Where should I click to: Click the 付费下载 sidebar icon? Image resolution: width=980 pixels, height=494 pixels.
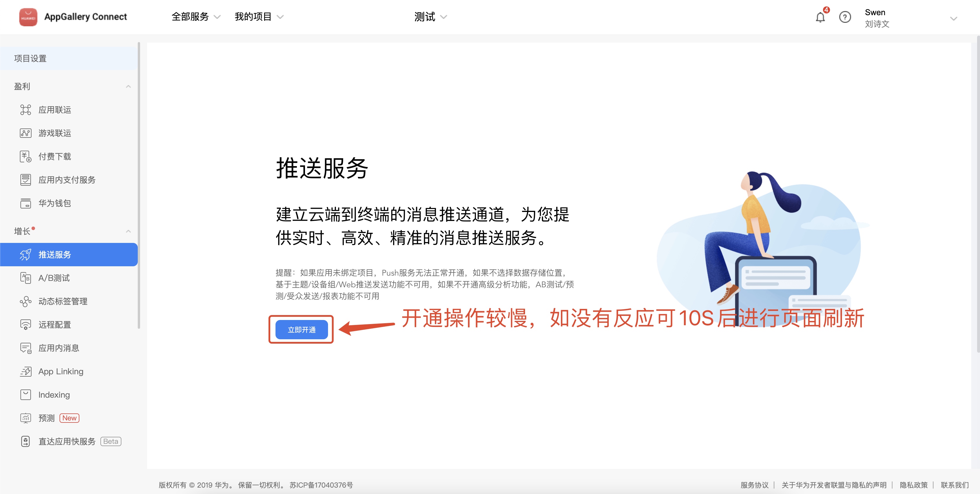point(25,156)
